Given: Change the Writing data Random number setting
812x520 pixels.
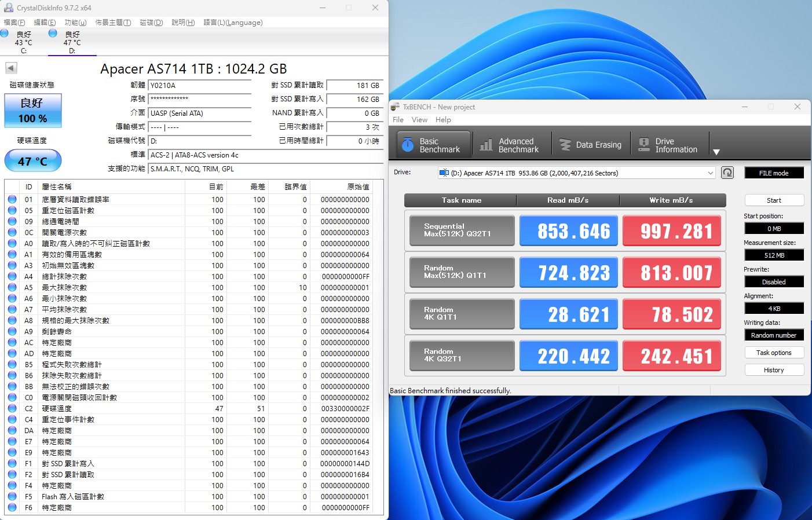Looking at the screenshot, I should [774, 335].
